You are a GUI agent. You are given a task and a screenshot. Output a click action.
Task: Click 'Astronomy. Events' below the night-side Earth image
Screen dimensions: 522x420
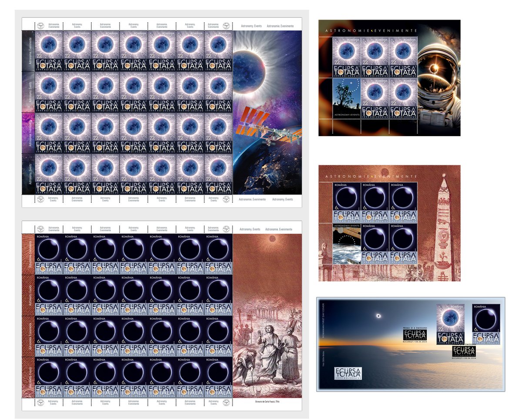(x=283, y=199)
